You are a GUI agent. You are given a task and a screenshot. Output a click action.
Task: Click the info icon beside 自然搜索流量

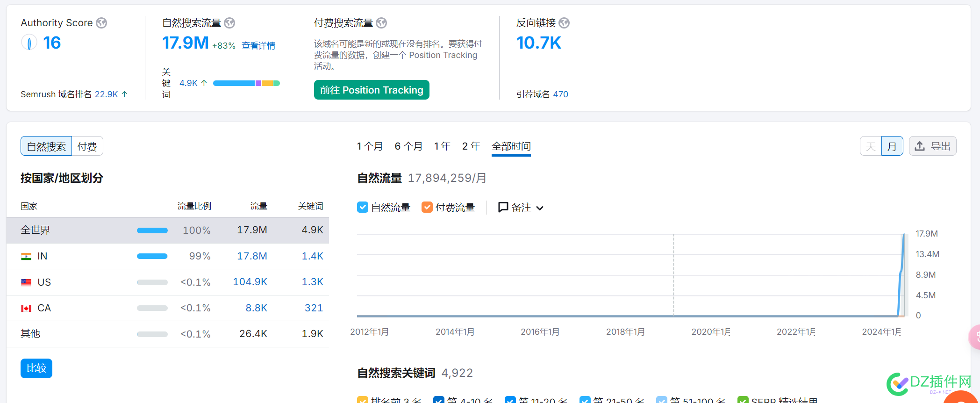pos(229,23)
